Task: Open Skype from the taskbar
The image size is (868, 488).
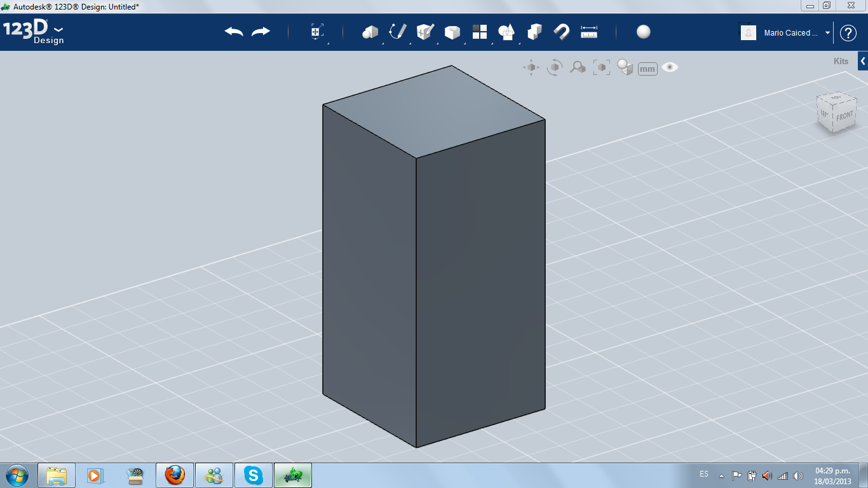Action: point(253,475)
